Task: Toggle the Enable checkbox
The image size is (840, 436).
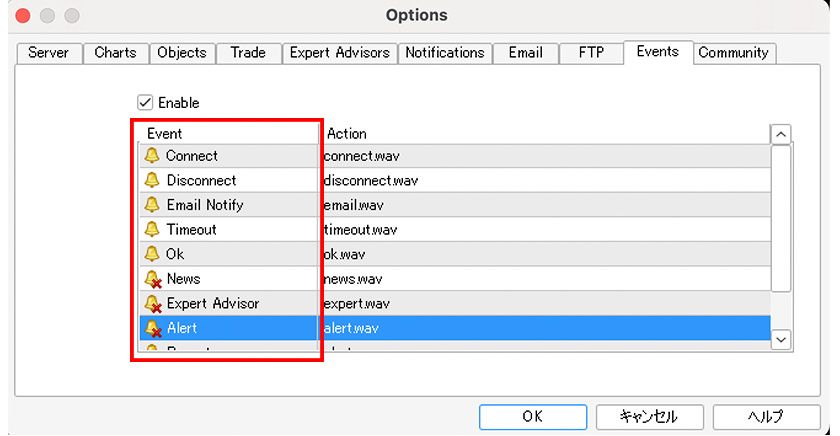Action: pos(145,103)
